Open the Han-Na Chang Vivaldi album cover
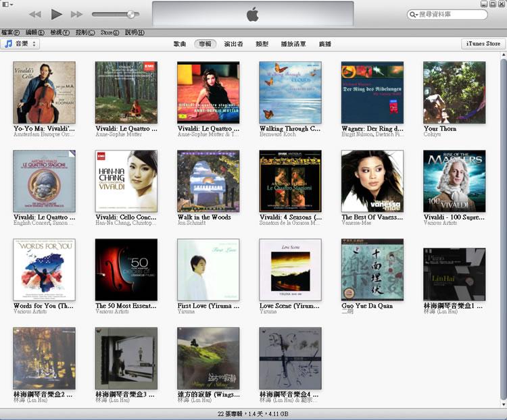This screenshot has width=507, height=420. coord(126,181)
